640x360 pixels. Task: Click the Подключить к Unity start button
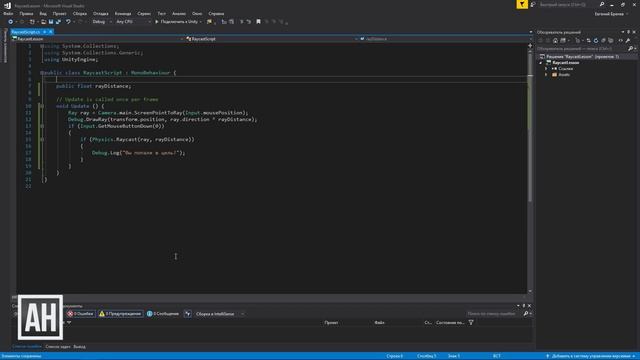point(178,22)
